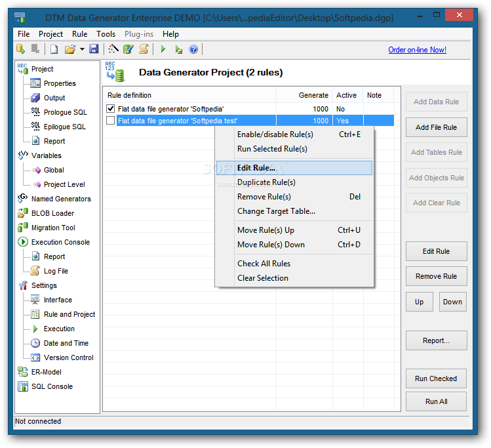Click the Log File scroll icon
The height and width of the screenshot is (448, 491).
tap(35, 271)
